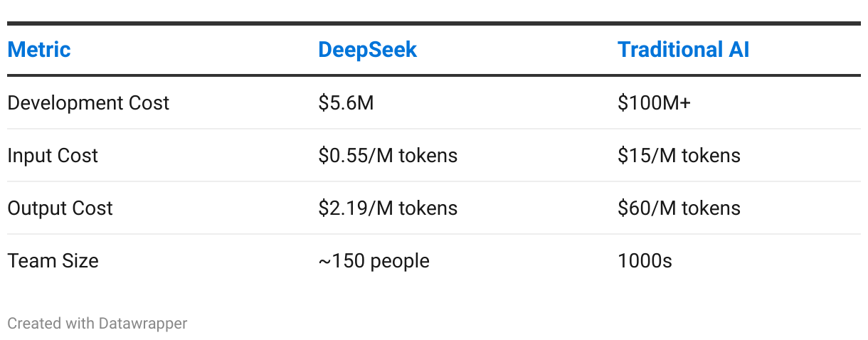Screen dimensions: 868x340
Task: Click the $100M+ Traditional AI cell
Action: (x=654, y=102)
